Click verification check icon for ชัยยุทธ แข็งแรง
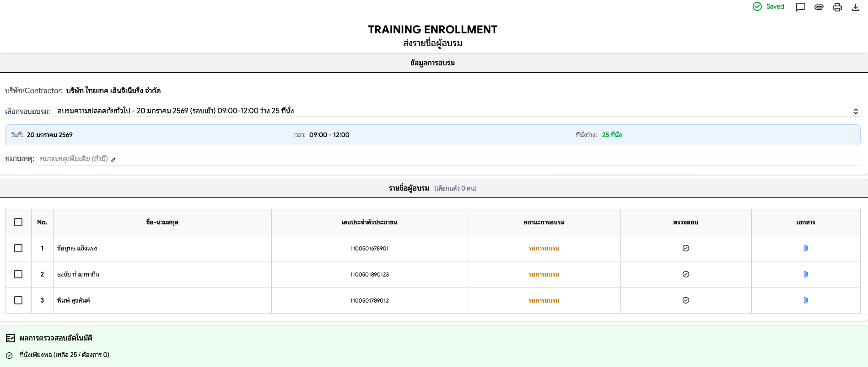Image resolution: width=868 pixels, height=367 pixels. pyautogui.click(x=685, y=248)
